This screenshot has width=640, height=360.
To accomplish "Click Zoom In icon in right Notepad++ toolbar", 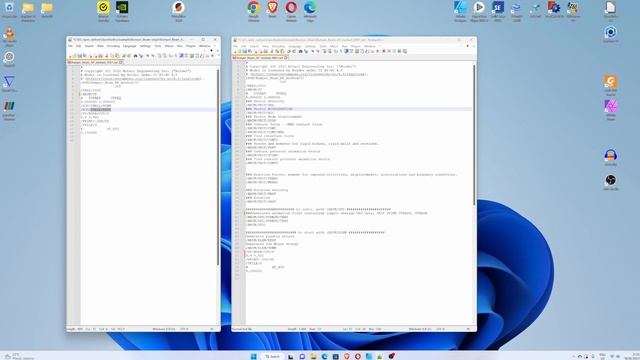I will pos(313,51).
